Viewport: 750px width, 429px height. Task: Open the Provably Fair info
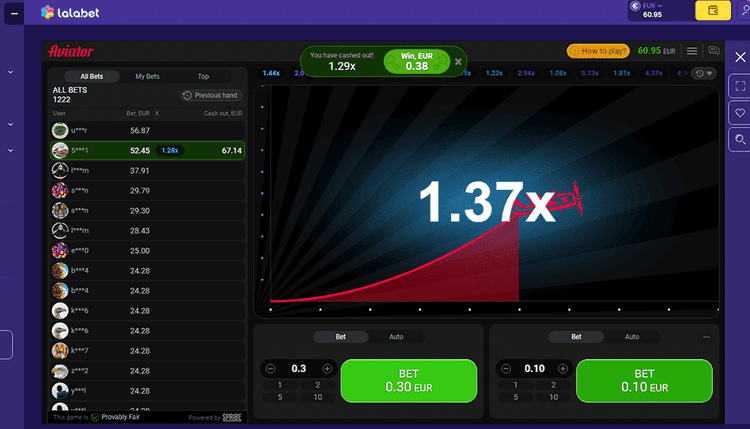coord(115,417)
